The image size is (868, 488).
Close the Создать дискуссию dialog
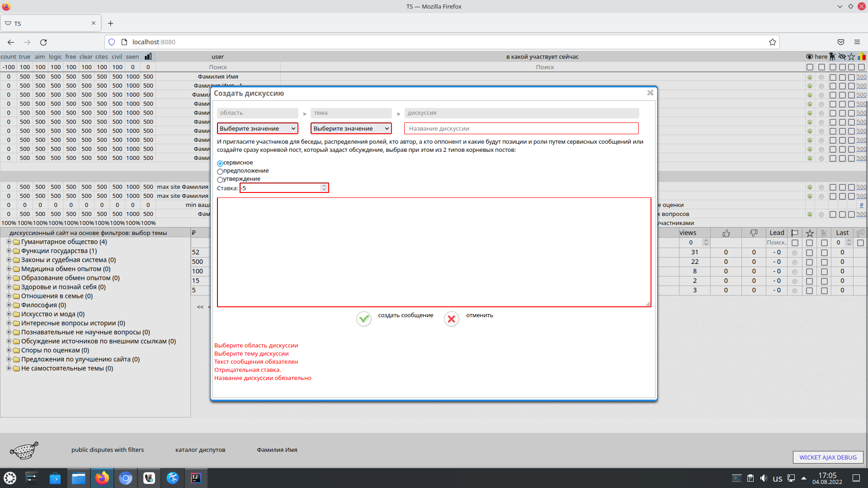point(650,93)
